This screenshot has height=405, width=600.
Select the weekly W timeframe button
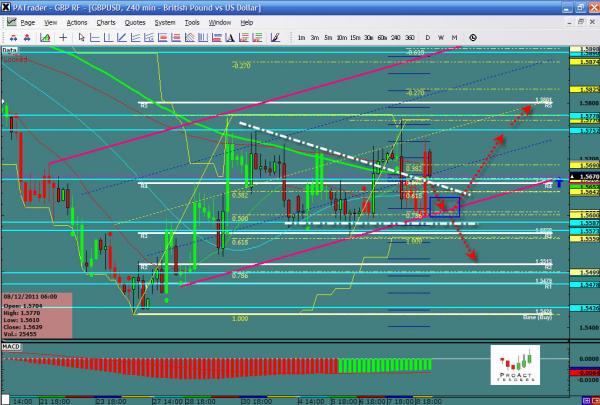point(441,37)
